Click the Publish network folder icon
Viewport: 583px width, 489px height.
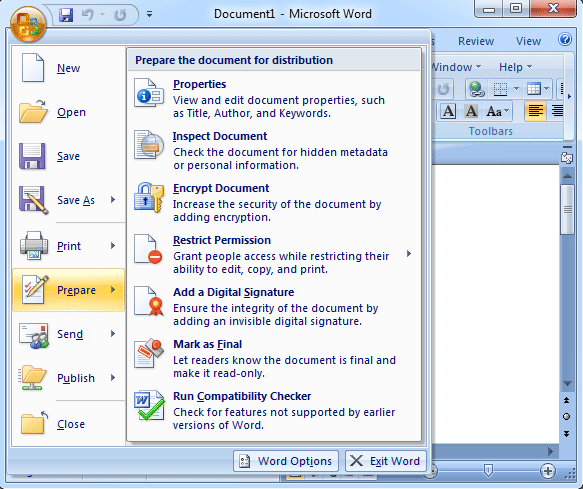tap(33, 377)
